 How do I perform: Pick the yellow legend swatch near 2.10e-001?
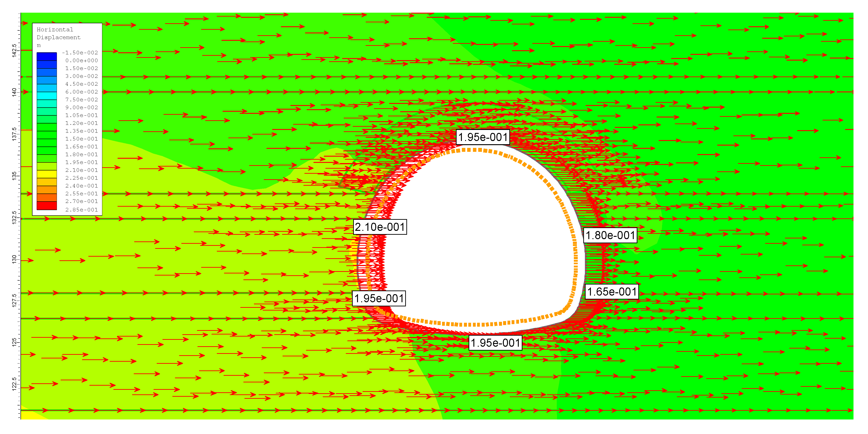(x=47, y=174)
